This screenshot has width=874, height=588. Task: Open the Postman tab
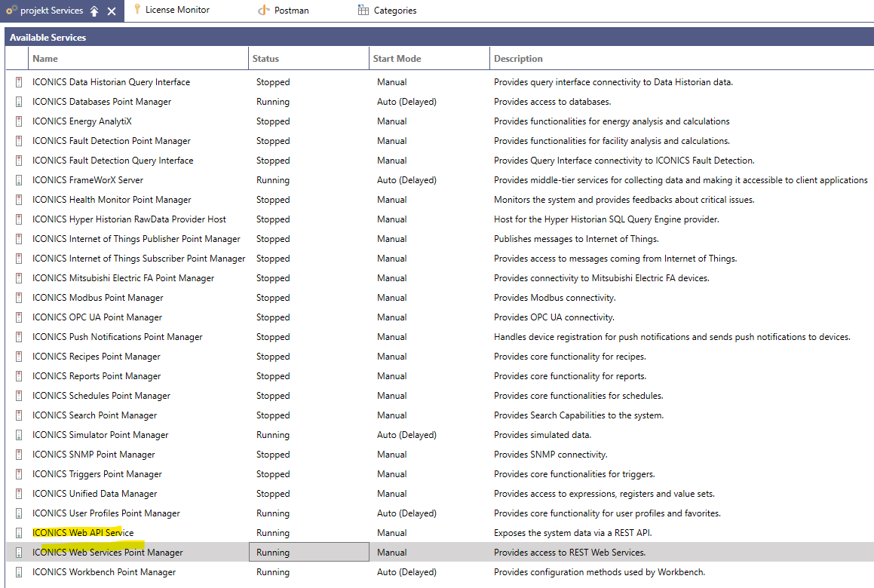(x=290, y=11)
